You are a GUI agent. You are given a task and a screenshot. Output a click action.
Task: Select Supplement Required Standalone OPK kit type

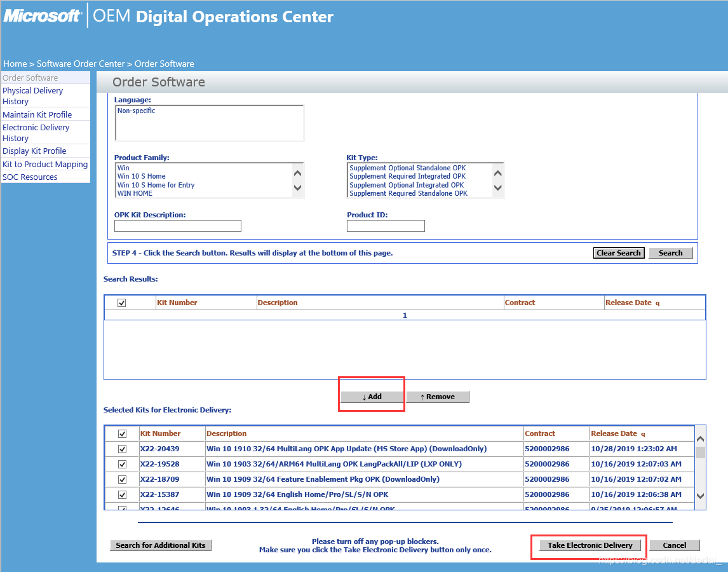point(408,193)
